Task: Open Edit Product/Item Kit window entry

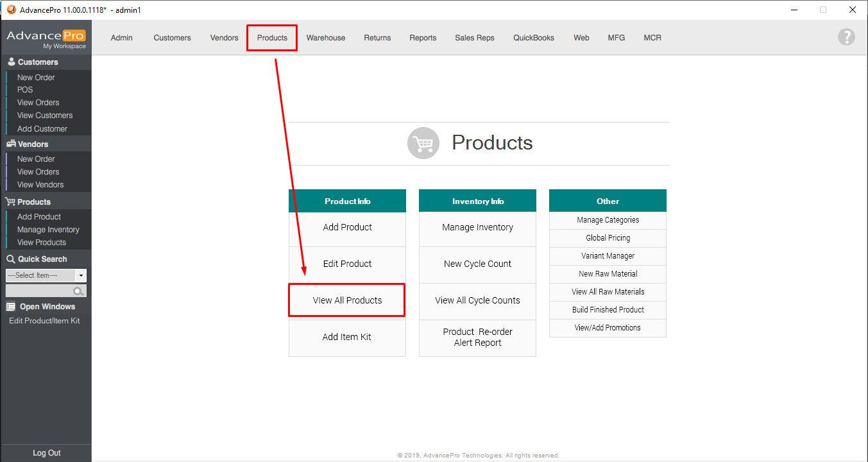Action: 44,321
